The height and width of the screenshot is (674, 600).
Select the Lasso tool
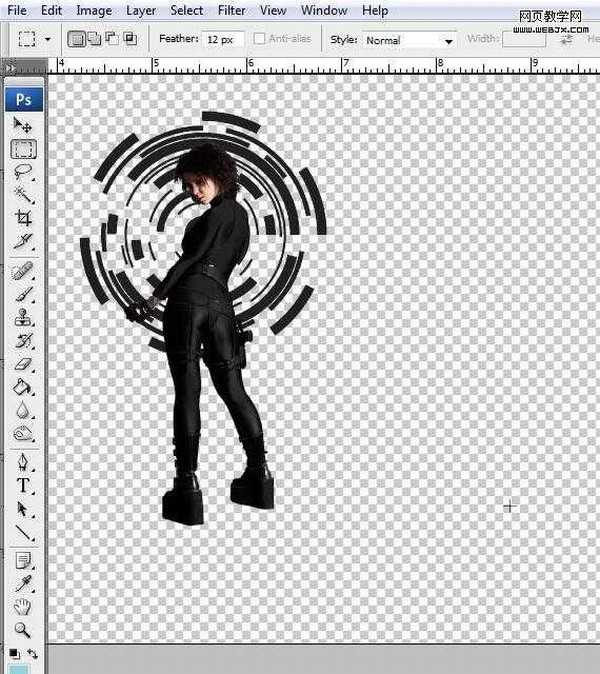22,172
